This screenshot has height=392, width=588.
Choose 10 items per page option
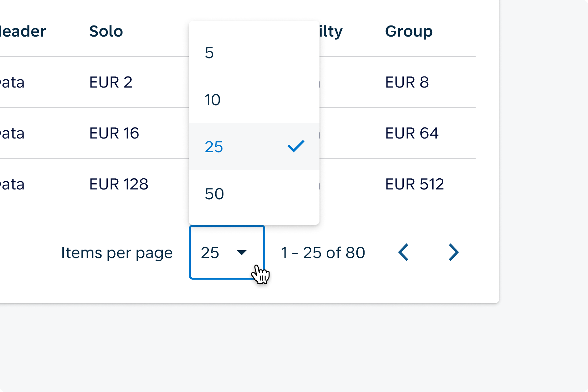pyautogui.click(x=253, y=100)
